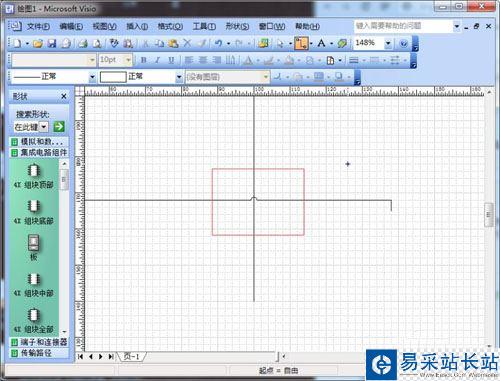
Task: Select the 4X 组块底部 shape
Action: pos(33,212)
